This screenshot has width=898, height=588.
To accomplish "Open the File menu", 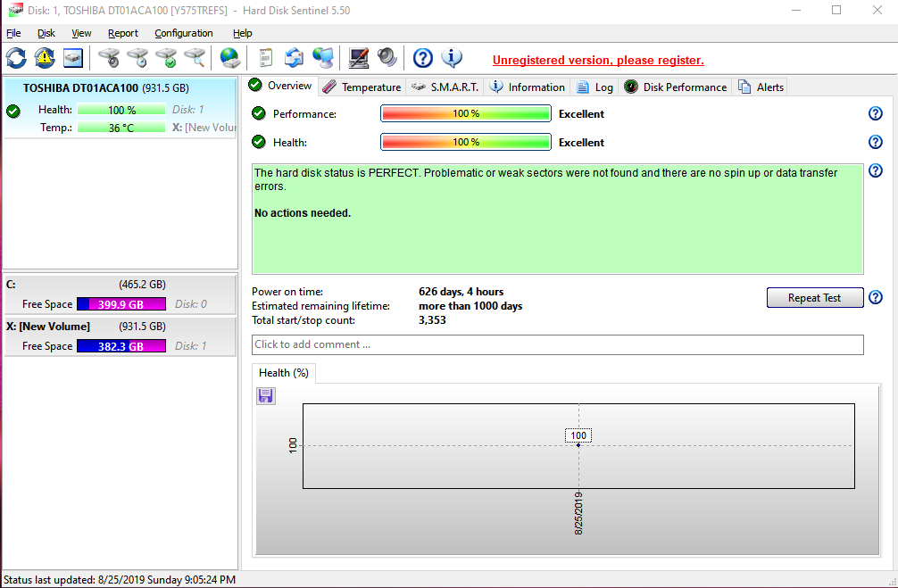I will point(13,33).
